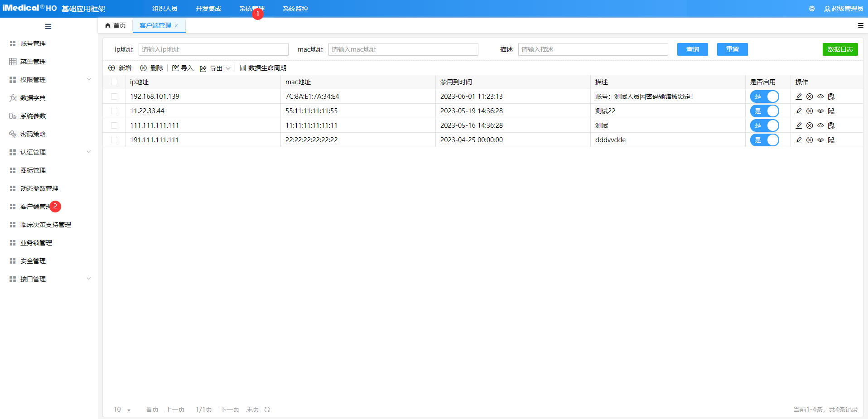Image resolution: width=868 pixels, height=419 pixels.
Task: Click the blue 查询 search button
Action: [x=692, y=49]
